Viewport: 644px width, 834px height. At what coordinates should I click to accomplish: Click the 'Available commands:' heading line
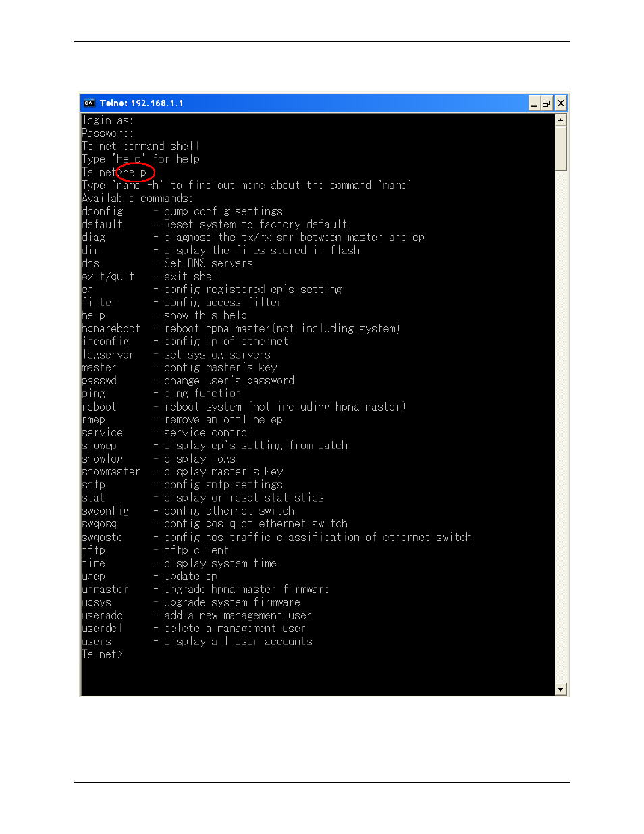click(138, 199)
